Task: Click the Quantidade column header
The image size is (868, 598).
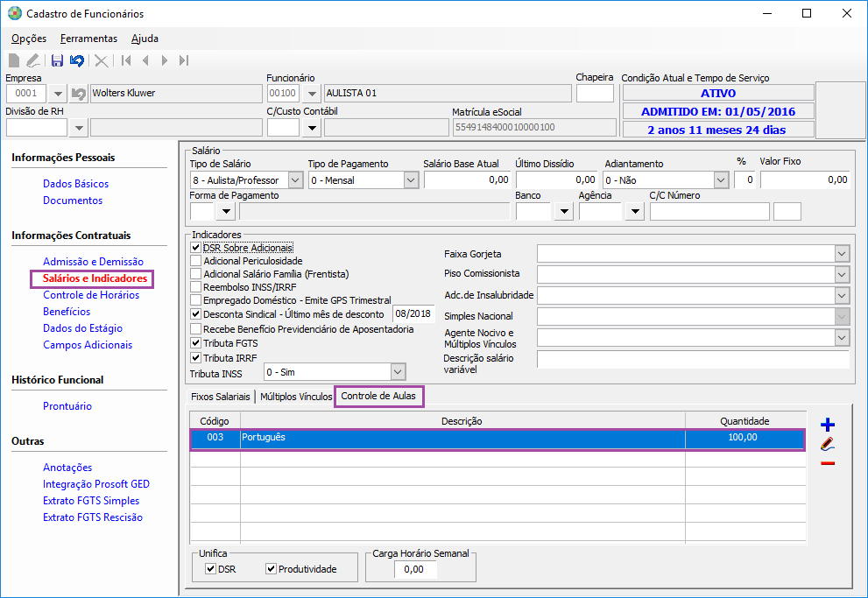Action: pyautogui.click(x=745, y=421)
